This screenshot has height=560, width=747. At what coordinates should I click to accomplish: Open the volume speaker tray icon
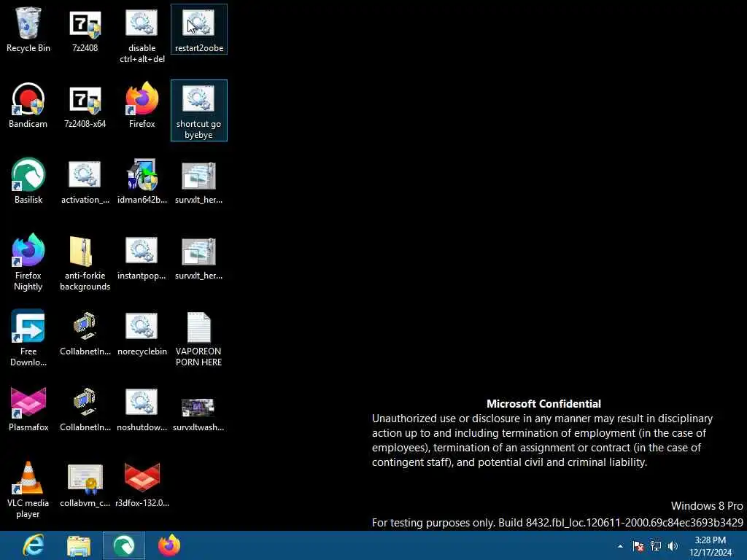coord(673,546)
